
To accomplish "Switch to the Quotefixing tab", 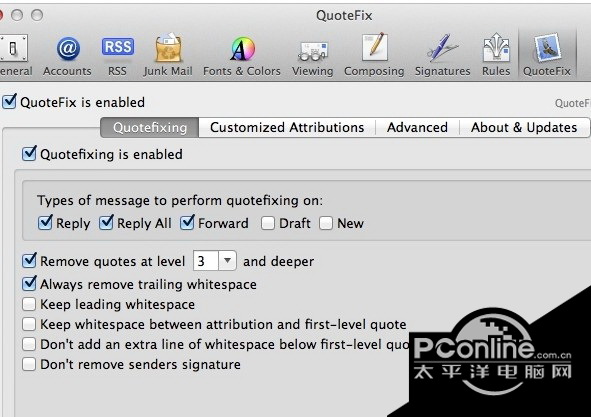I will point(150,127).
